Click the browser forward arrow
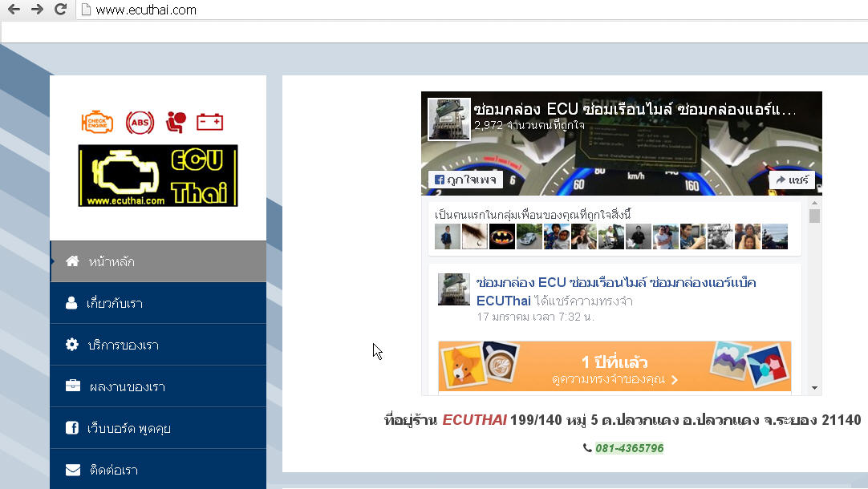The height and width of the screenshot is (489, 868). coord(37,10)
